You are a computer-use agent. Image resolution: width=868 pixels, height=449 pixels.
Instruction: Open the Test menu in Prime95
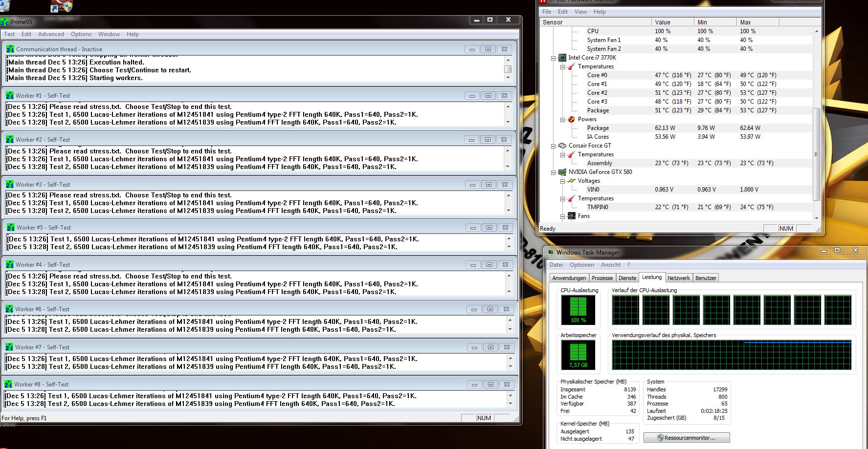pos(9,34)
